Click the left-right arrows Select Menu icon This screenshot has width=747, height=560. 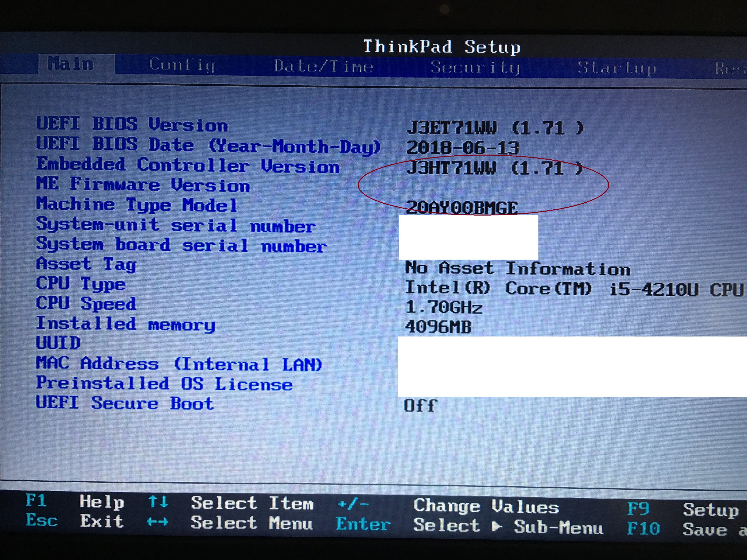157,522
